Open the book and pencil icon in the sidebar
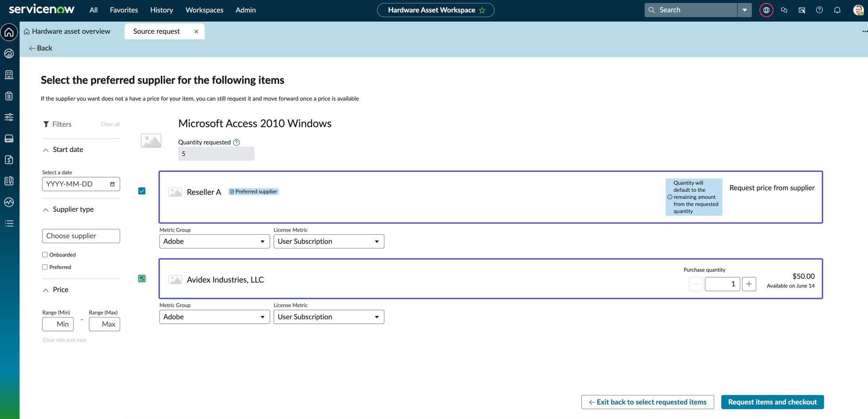 tap(9, 181)
